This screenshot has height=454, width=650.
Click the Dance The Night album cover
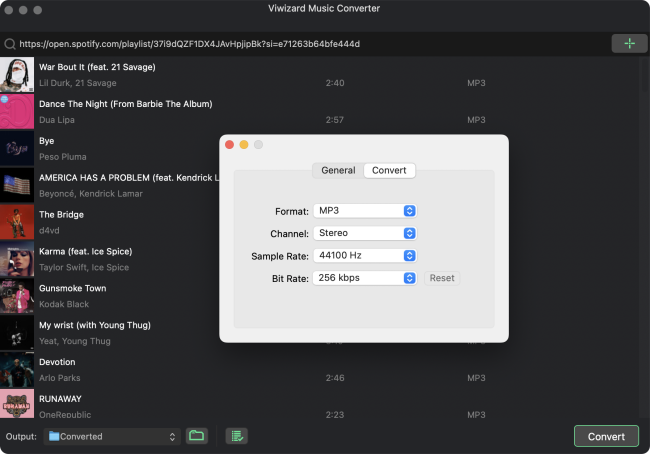click(17, 112)
